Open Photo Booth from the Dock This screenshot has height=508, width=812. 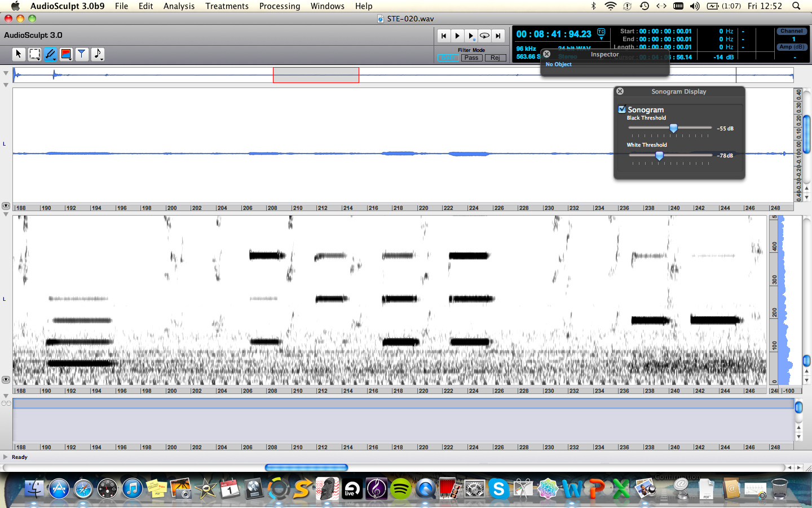click(449, 488)
